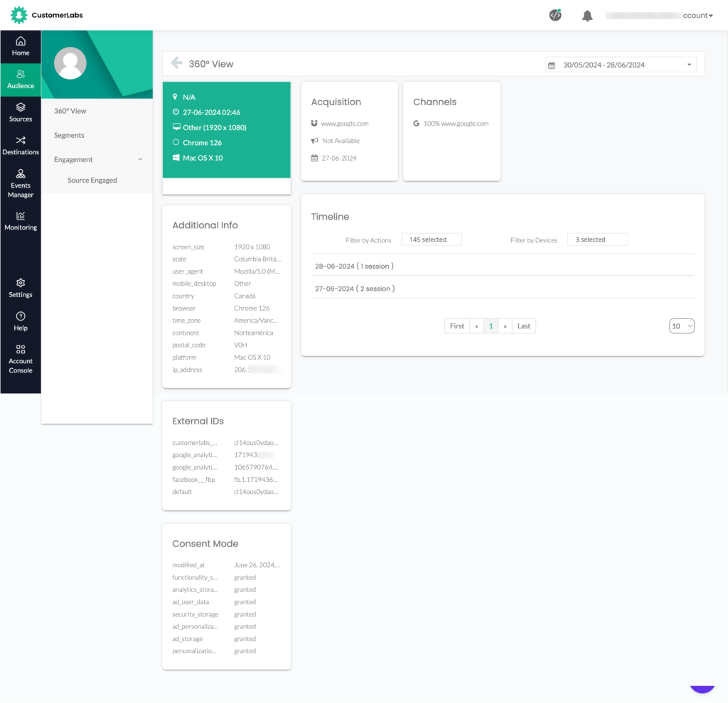Click the ad_user_data granted value

[x=245, y=602]
